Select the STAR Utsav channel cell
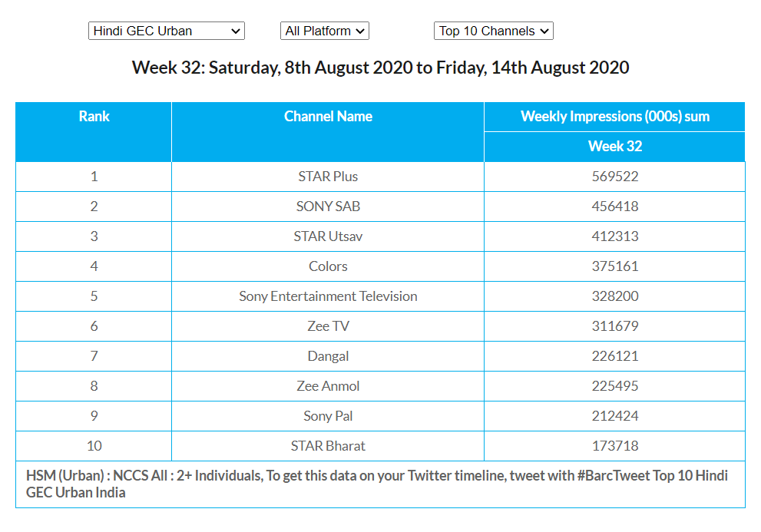The width and height of the screenshot is (761, 532). click(x=328, y=236)
